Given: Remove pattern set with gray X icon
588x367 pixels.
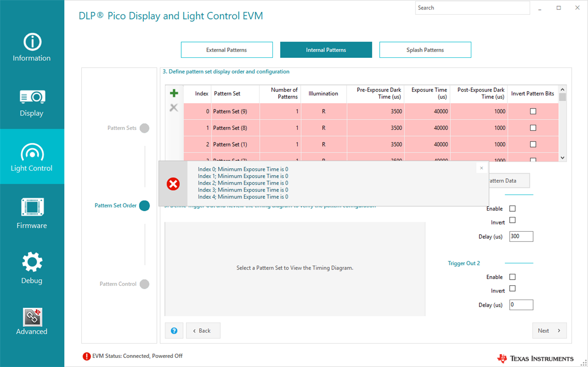Looking at the screenshot, I should click(x=174, y=108).
